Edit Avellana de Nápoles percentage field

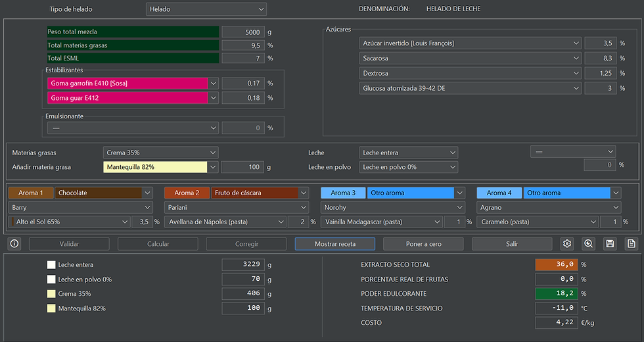click(298, 222)
